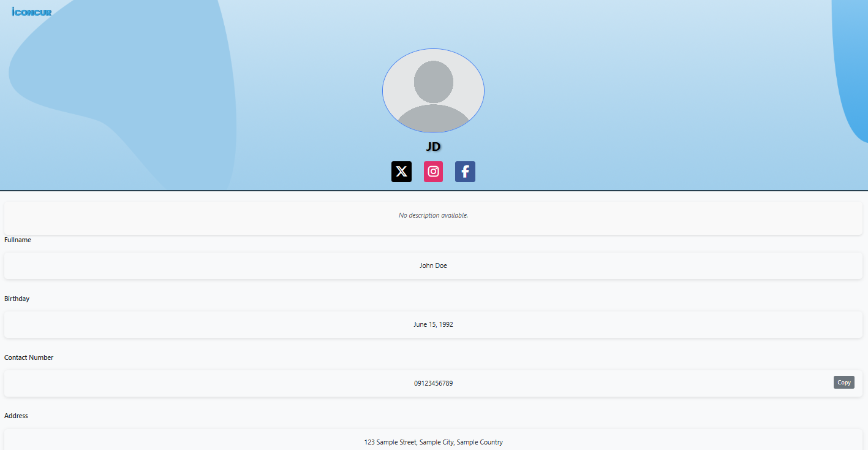Open the Facebook profile link
This screenshot has width=868, height=450.
coord(465,172)
